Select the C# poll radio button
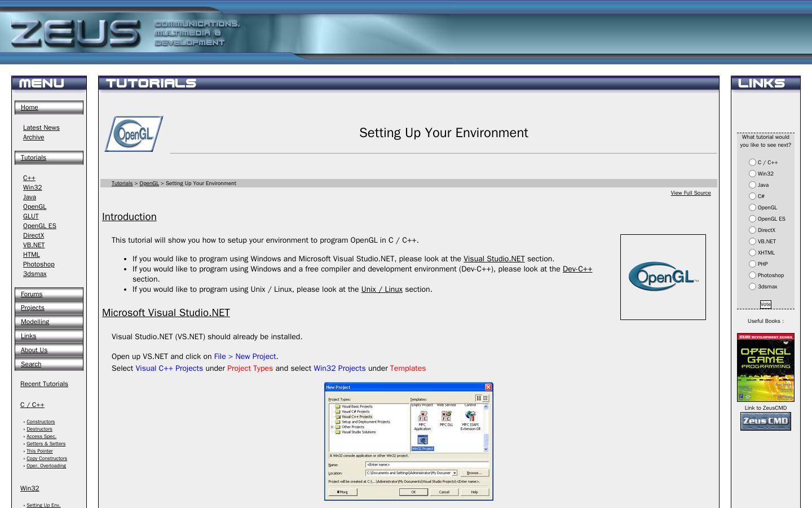This screenshot has height=508, width=812. (x=752, y=196)
